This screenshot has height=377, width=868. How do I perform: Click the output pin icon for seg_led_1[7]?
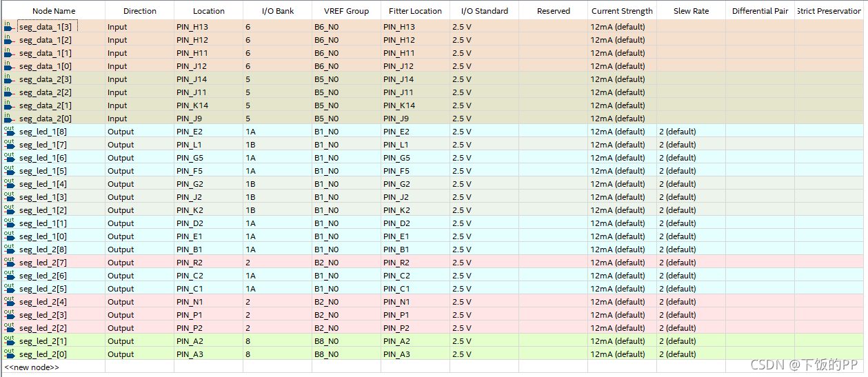9,144
